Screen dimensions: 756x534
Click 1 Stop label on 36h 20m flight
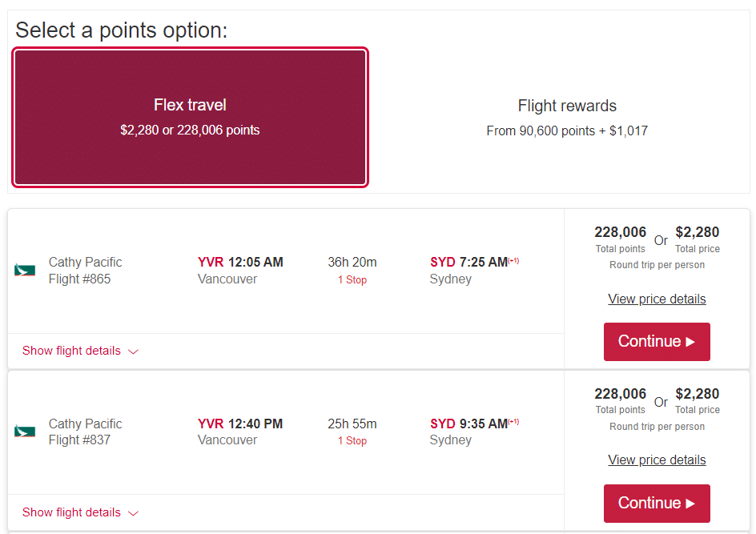pos(352,280)
